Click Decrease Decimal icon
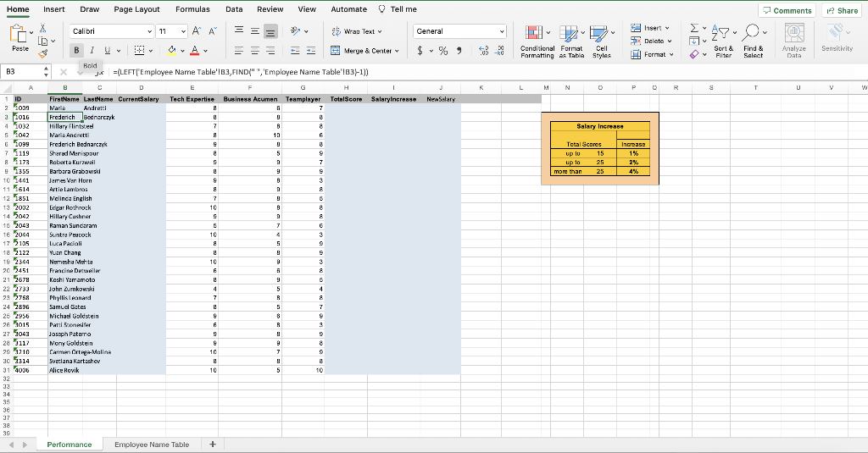Viewport: 868px width, 453px height. click(499, 51)
